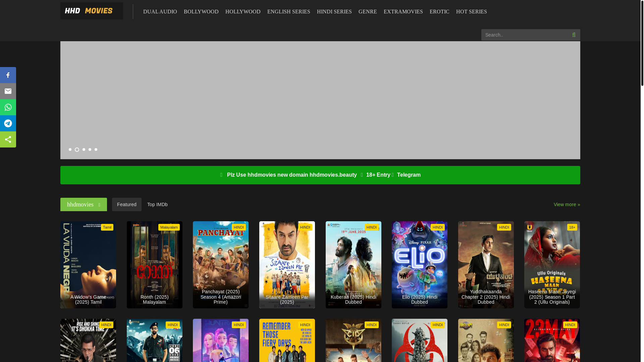
Task: Open the HINDI SERIES menu
Action: click(334, 12)
